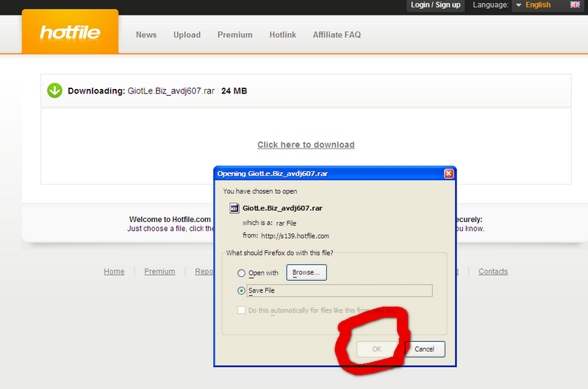Select the 'Save File' radio option
This screenshot has height=389, width=588.
tap(242, 290)
